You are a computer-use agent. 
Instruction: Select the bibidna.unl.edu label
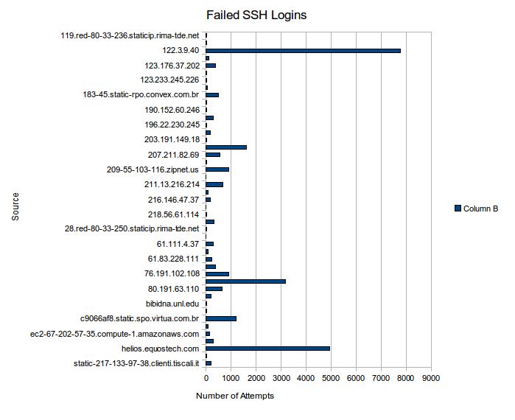click(x=172, y=304)
